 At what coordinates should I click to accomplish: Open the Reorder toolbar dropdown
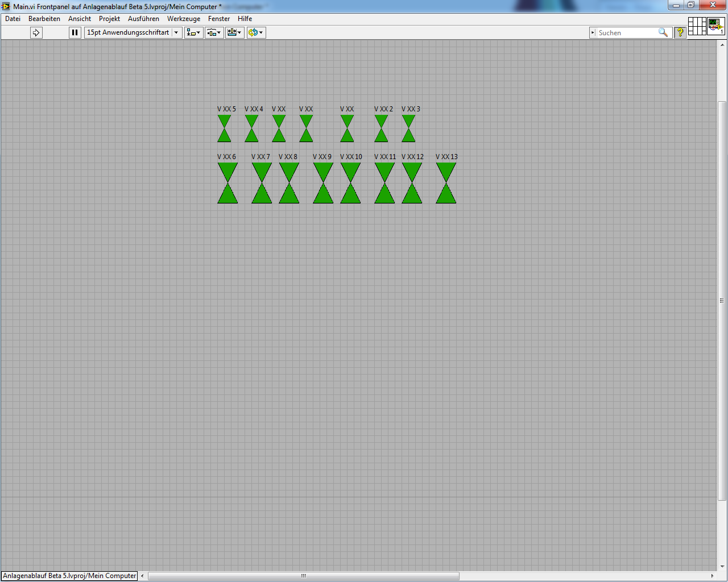(256, 32)
